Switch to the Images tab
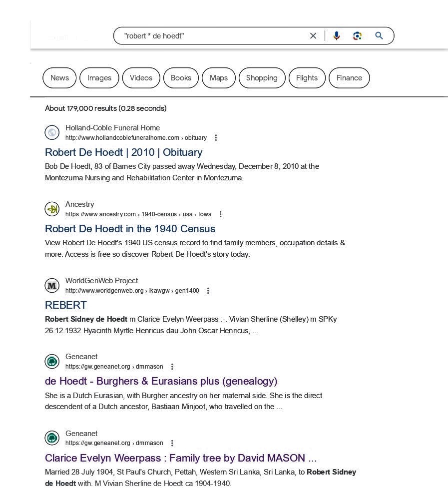 99,78
